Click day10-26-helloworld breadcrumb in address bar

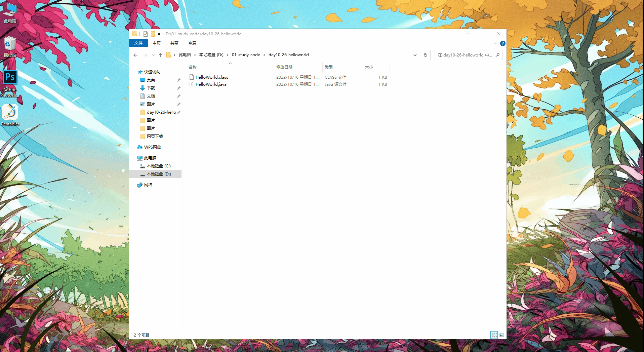pyautogui.click(x=288, y=55)
